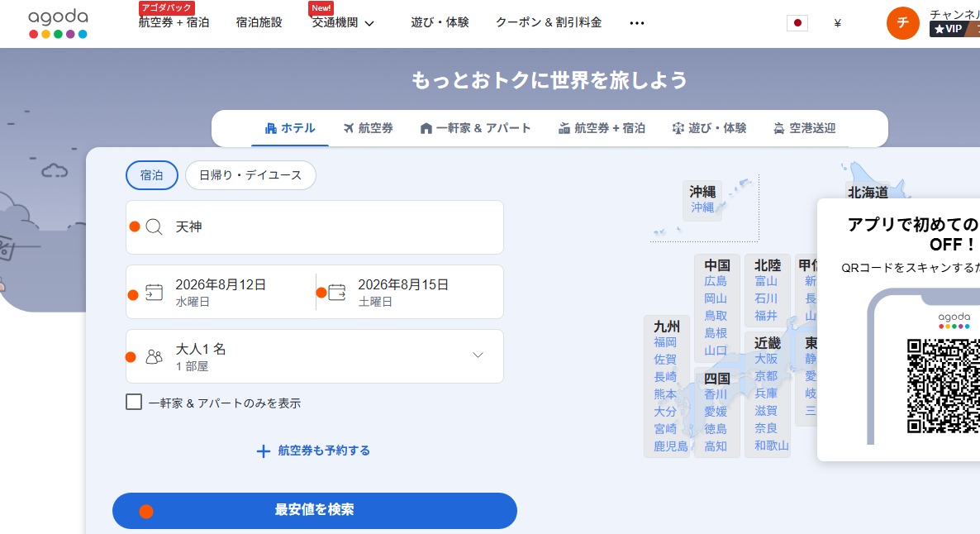Switch to the 航空券 + 宿泊 tab
The width and height of the screenshot is (980, 534).
(602, 128)
